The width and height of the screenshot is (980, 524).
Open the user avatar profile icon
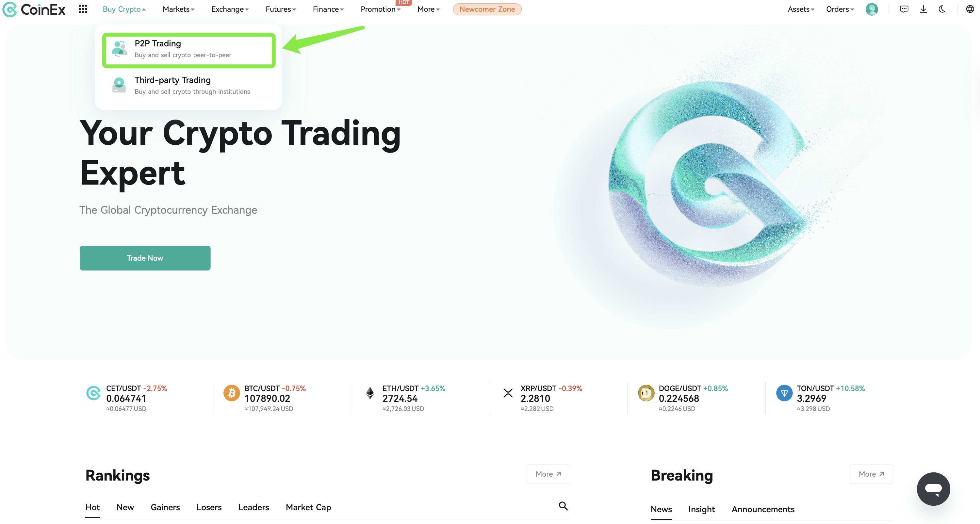tap(872, 9)
